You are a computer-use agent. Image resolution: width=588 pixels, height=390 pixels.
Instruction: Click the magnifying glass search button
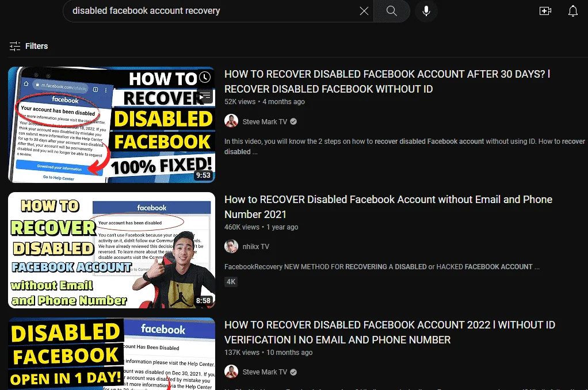click(x=391, y=11)
